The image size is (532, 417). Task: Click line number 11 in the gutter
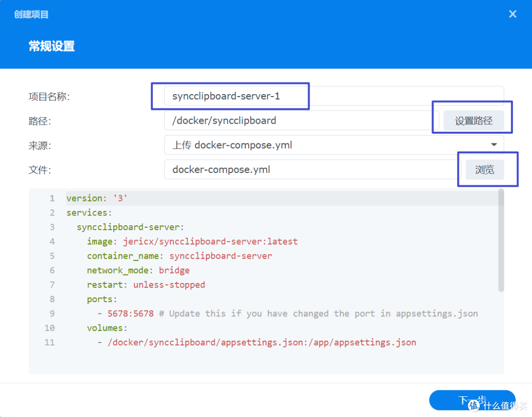pyautogui.click(x=49, y=342)
